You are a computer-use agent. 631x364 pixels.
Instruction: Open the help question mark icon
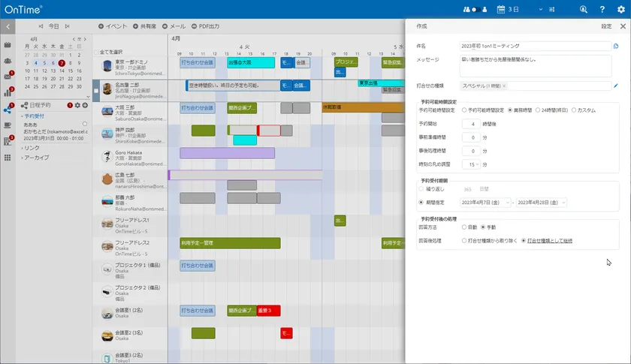[x=602, y=9]
